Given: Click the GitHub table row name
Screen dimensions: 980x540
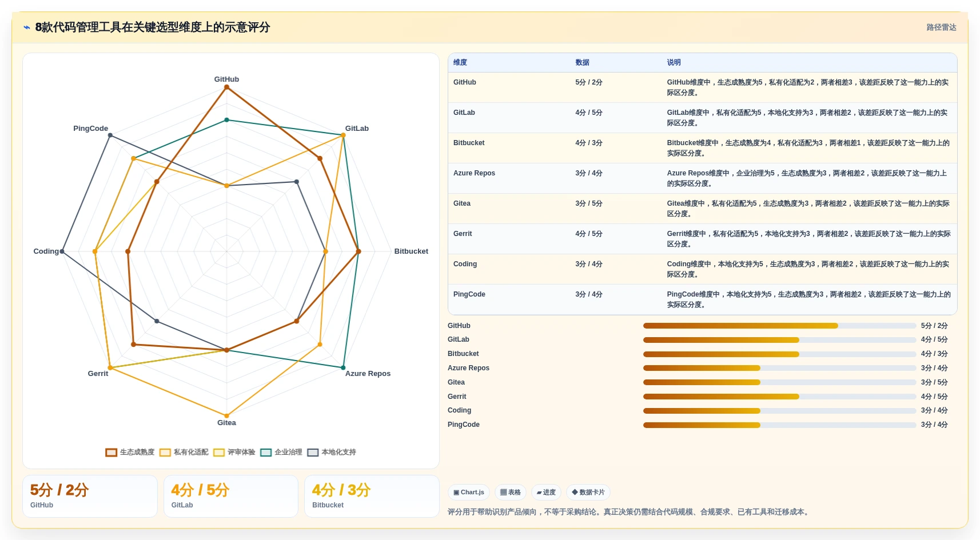Looking at the screenshot, I should (x=464, y=82).
